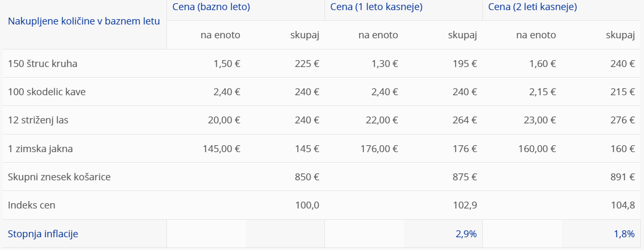Click the "Nakupljene količine v baznem letu" header

pyautogui.click(x=84, y=22)
